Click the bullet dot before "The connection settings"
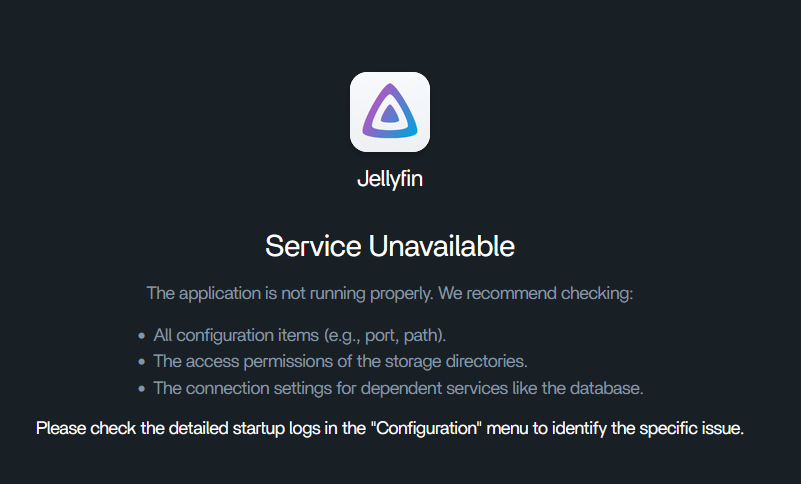Viewport: 801px width, 484px height. coord(141,388)
